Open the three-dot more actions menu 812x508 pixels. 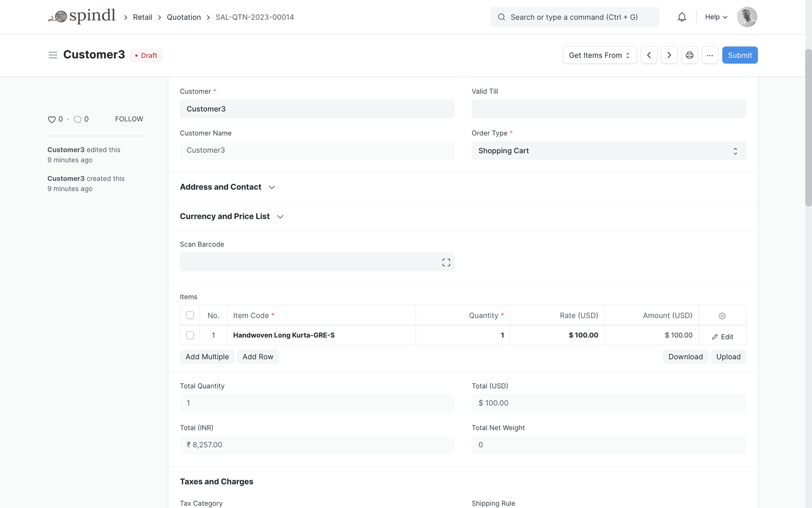pos(710,55)
